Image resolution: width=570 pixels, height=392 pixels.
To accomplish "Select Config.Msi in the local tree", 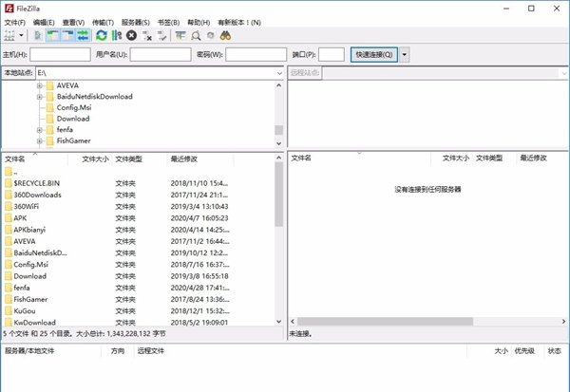I will point(74,107).
